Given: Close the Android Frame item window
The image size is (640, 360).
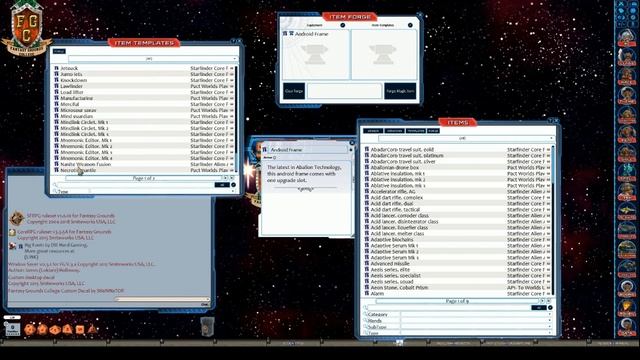Looking at the screenshot, I should 352,143.
